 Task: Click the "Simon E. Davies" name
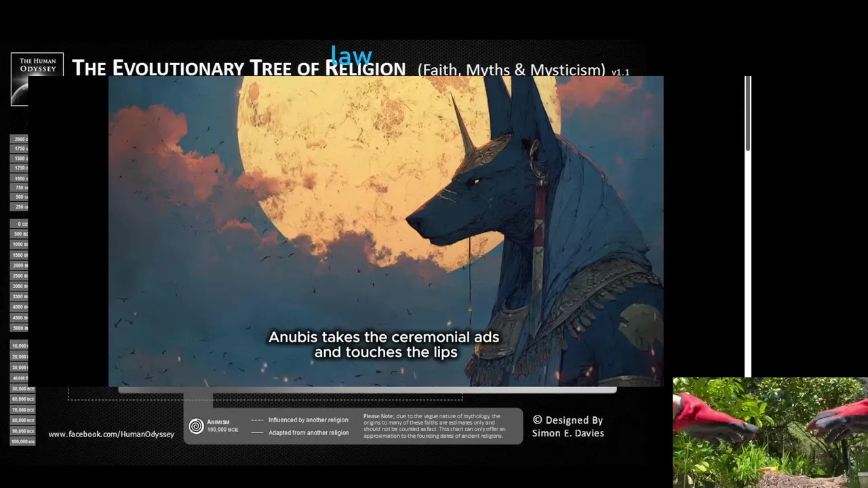click(568, 433)
